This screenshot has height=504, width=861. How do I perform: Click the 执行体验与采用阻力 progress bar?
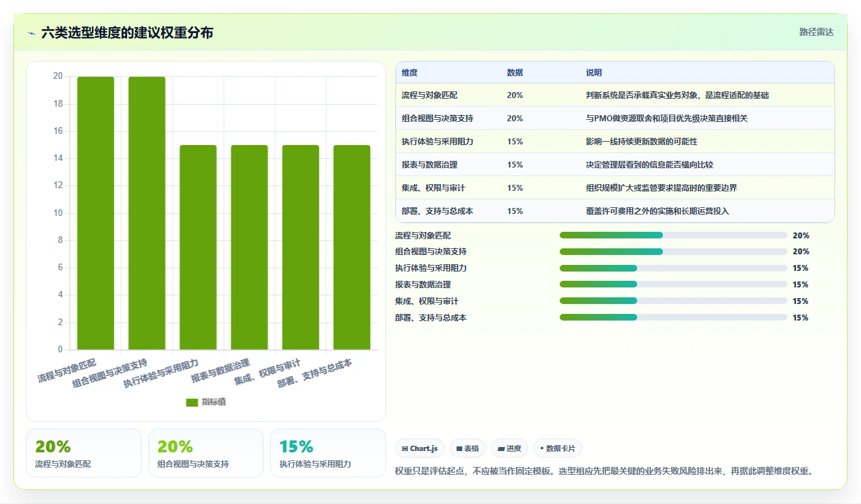[x=674, y=268]
